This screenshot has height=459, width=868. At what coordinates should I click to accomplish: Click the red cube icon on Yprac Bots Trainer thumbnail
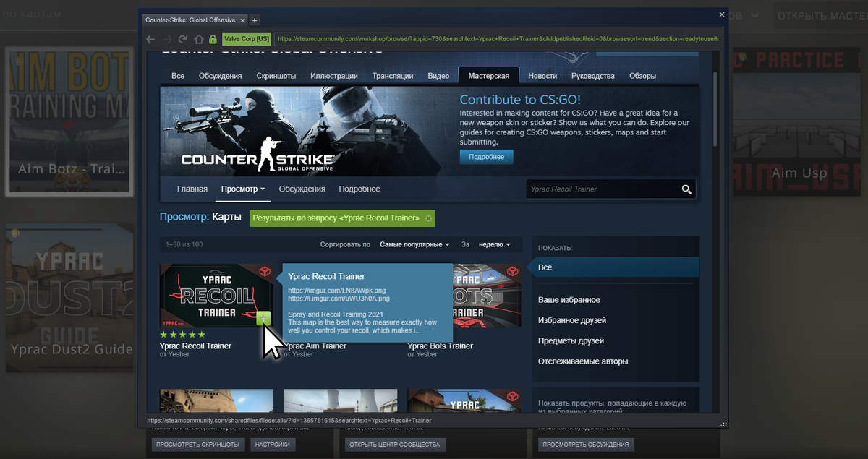coord(513,273)
